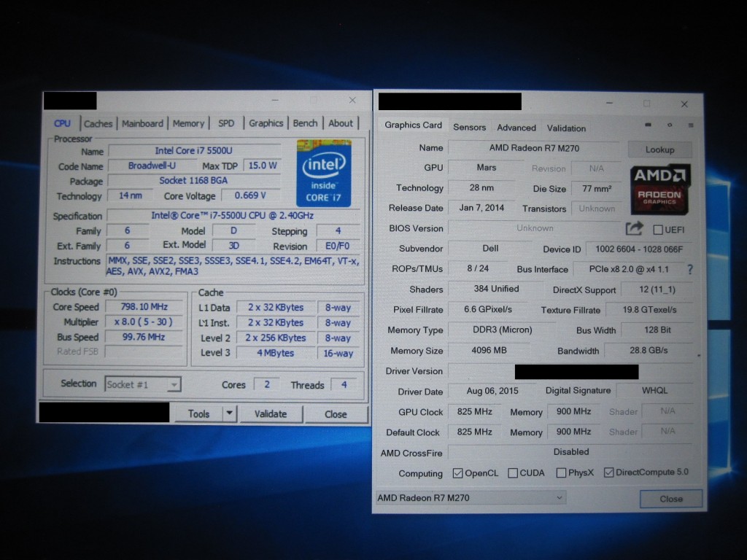
Task: Click the Close button in GPU-Z
Action: coord(671,499)
